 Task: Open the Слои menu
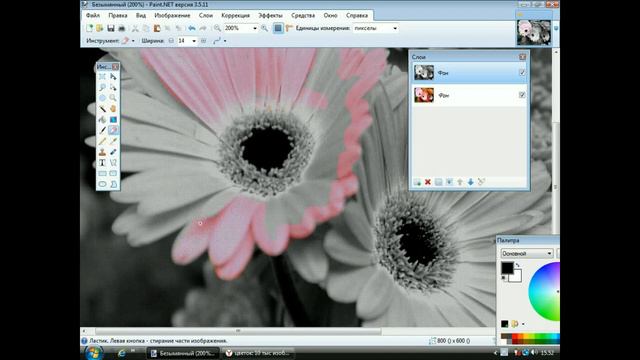(206, 15)
